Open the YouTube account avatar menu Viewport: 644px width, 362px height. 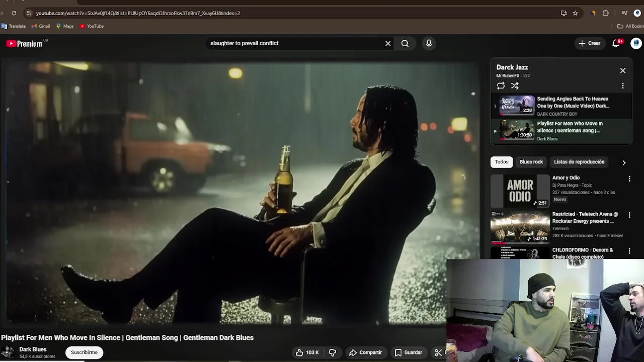pos(636,43)
